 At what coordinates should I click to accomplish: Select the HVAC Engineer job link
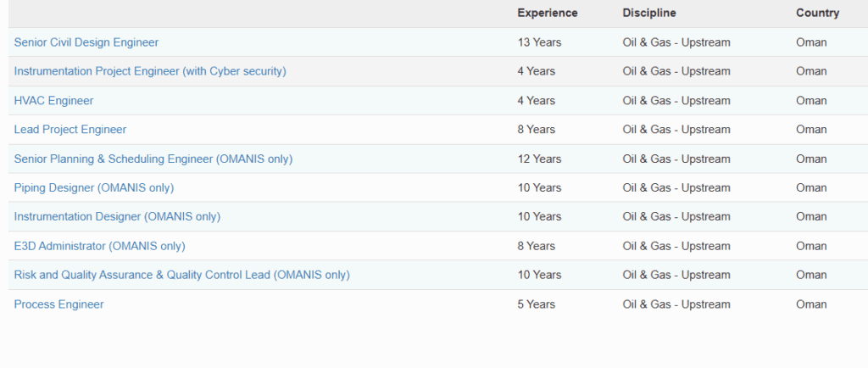coord(53,101)
